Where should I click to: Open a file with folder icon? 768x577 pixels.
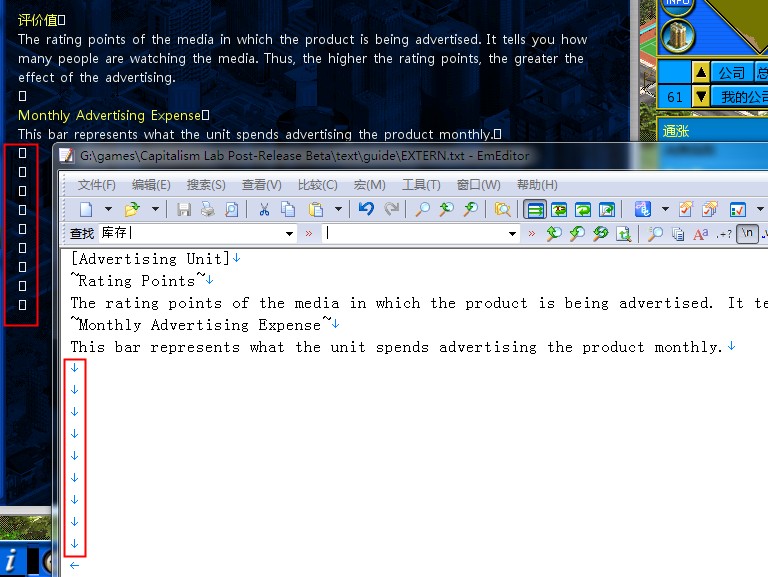132,210
